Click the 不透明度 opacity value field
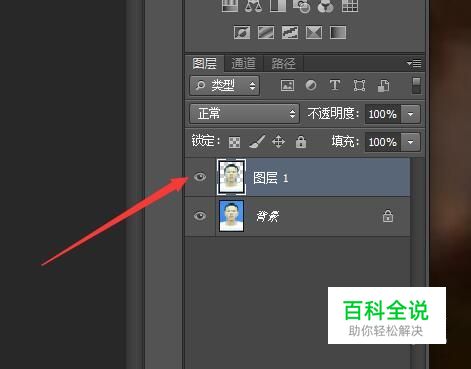This screenshot has width=471, height=369. click(x=383, y=114)
